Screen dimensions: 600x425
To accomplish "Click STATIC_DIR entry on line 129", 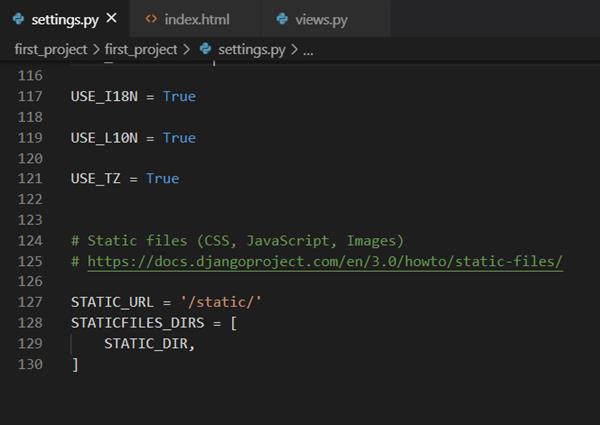I will (x=147, y=343).
